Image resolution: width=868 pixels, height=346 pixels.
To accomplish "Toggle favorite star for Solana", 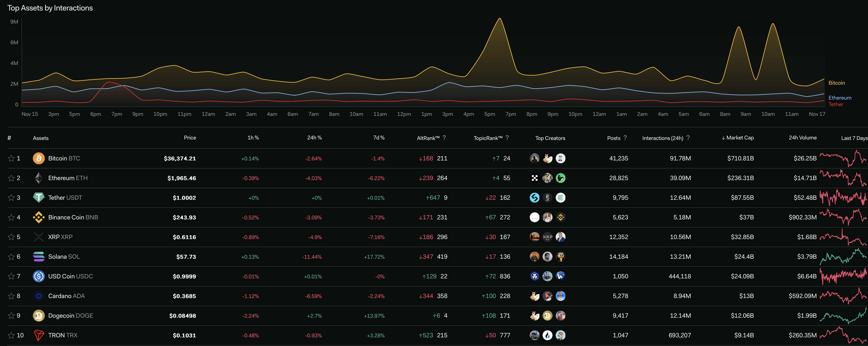I will (11, 257).
